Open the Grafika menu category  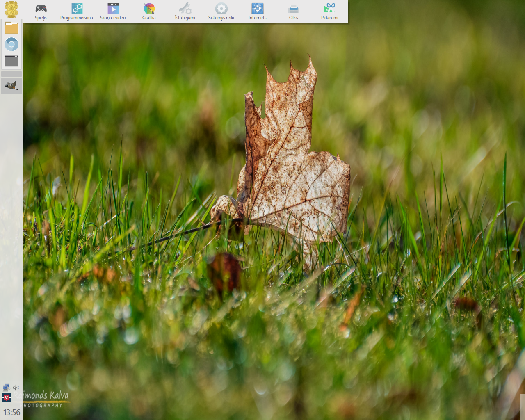click(149, 11)
